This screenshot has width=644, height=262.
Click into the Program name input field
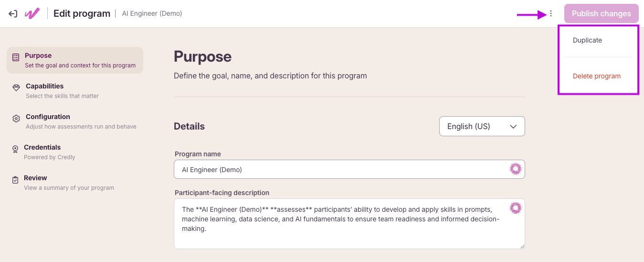349,169
